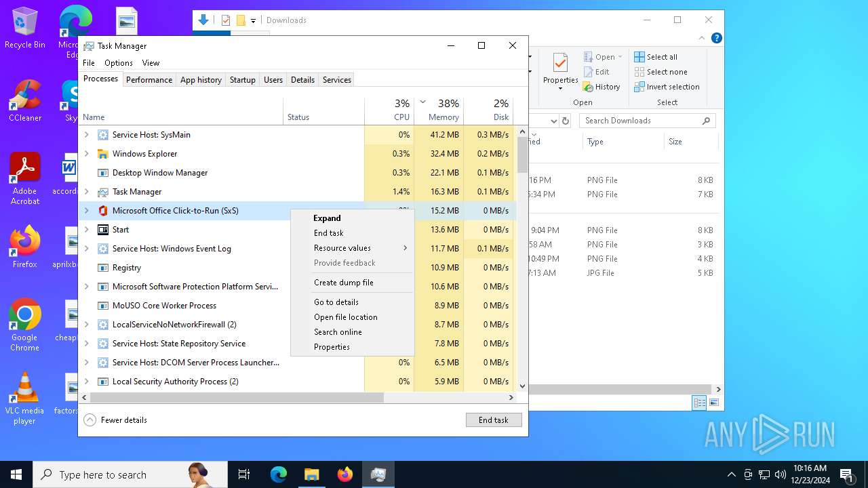This screenshot has height=488, width=868.
Task: Open Task View on the taskbar
Action: point(244,474)
